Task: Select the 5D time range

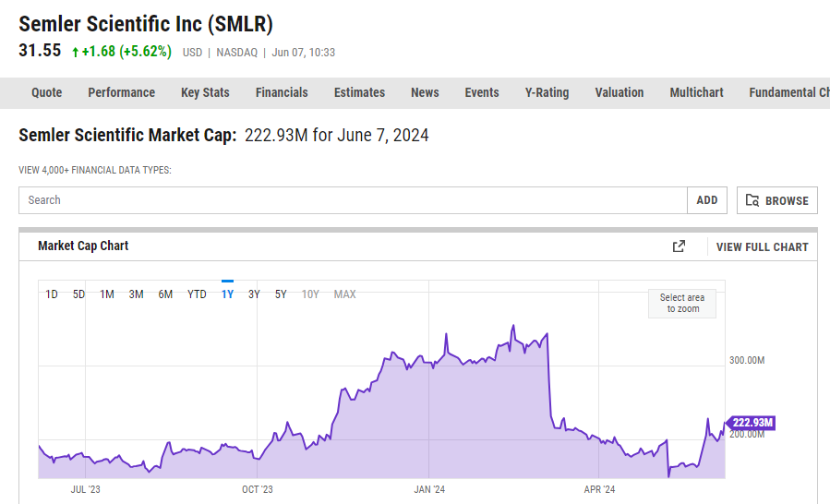Action: (78, 294)
